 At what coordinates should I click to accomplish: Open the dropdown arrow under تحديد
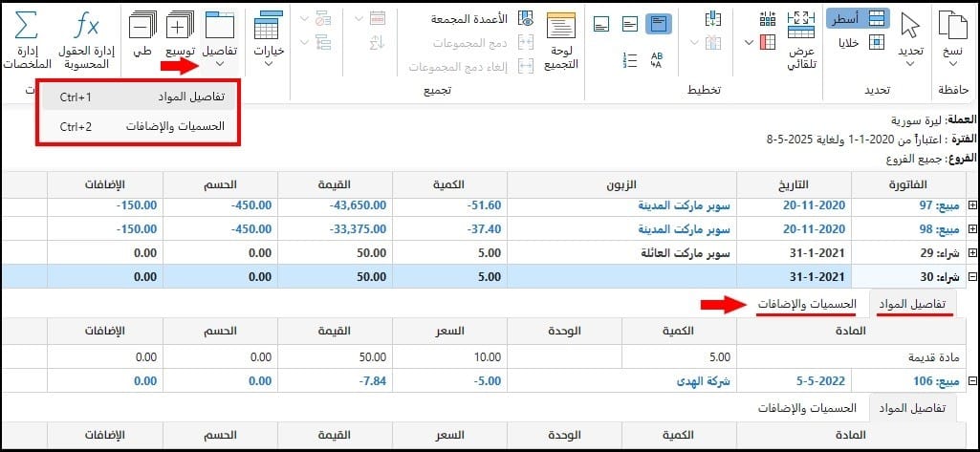[910, 65]
